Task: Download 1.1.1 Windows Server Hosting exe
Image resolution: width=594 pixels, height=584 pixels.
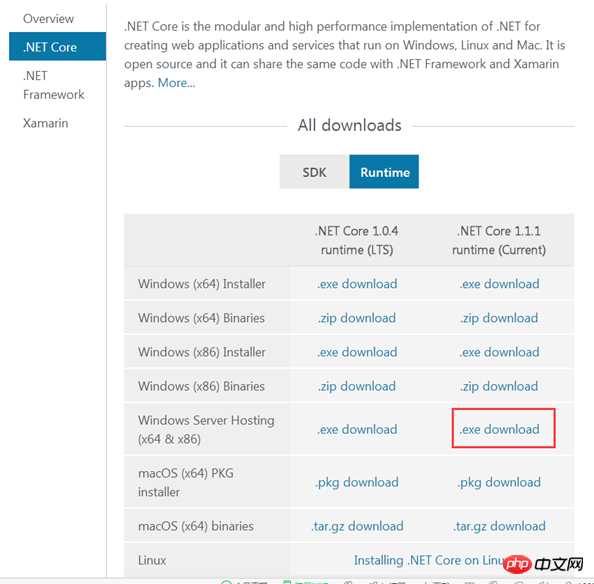Action: pyautogui.click(x=499, y=429)
